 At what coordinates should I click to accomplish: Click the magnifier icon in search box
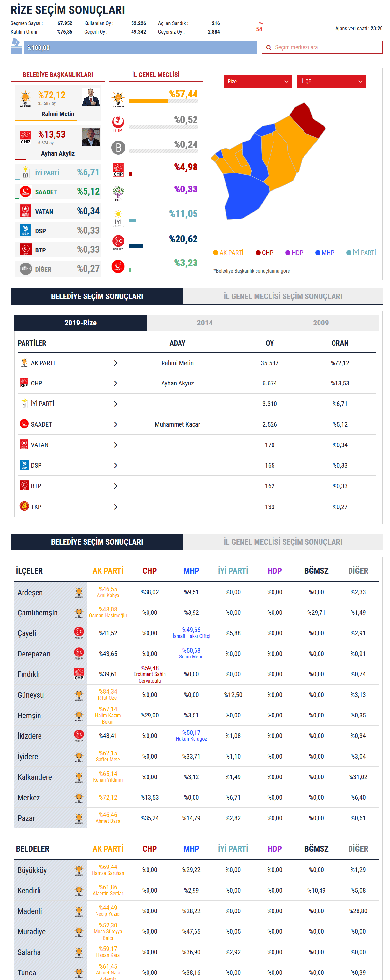pos(269,48)
